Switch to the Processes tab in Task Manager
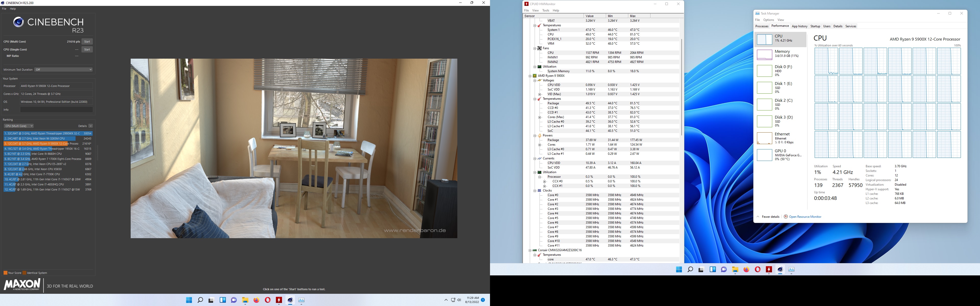Image resolution: width=980 pixels, height=306 pixels. click(x=762, y=26)
